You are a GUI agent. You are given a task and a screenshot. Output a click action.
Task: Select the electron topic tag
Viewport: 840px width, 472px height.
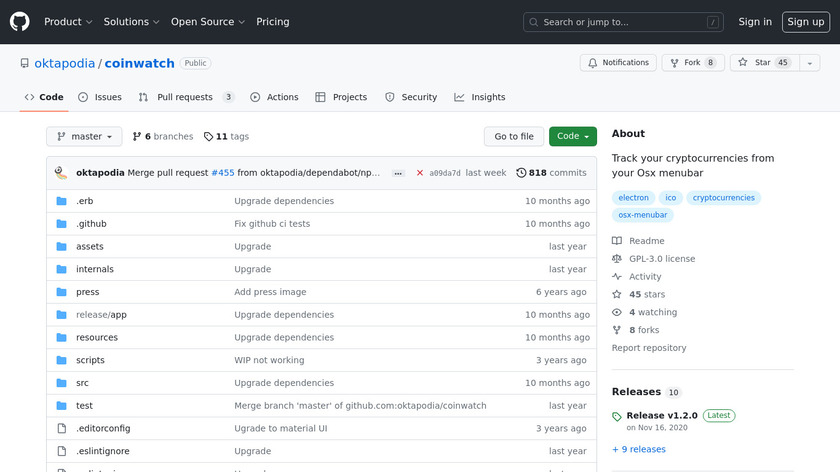pos(633,198)
